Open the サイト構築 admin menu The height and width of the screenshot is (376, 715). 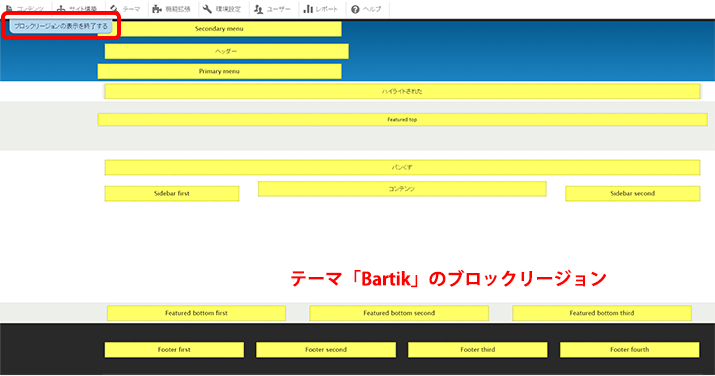coord(77,9)
